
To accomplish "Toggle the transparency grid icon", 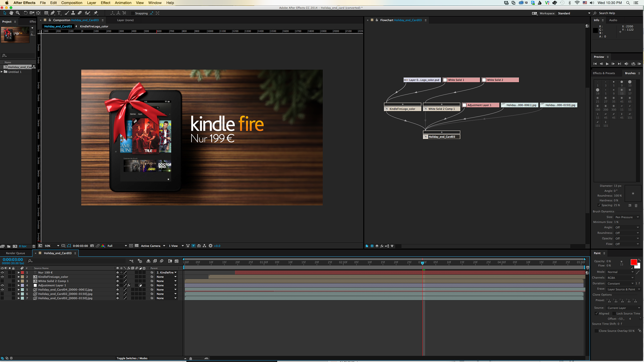I will pyautogui.click(x=137, y=246).
